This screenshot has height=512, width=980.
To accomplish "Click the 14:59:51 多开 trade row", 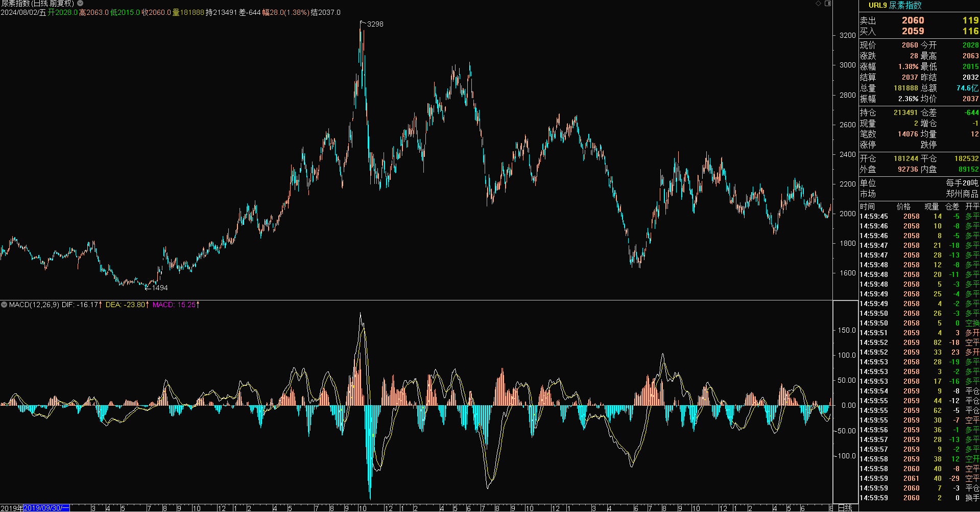I will pyautogui.click(x=919, y=333).
